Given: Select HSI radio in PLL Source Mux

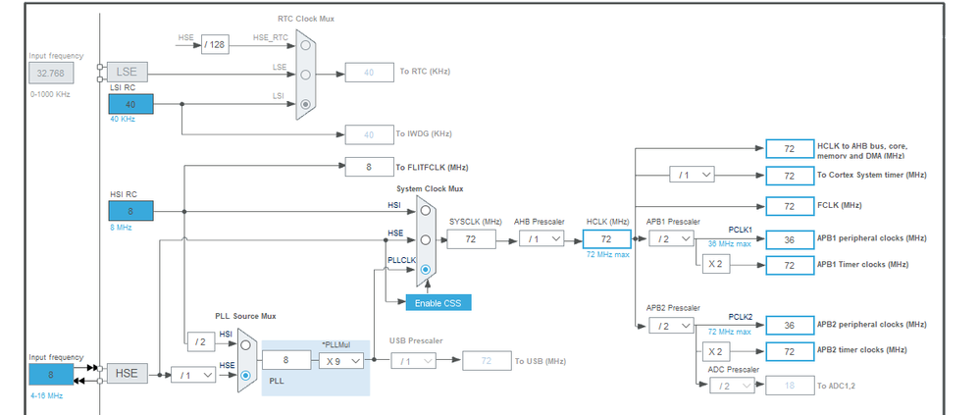Looking at the screenshot, I should pos(245,345).
